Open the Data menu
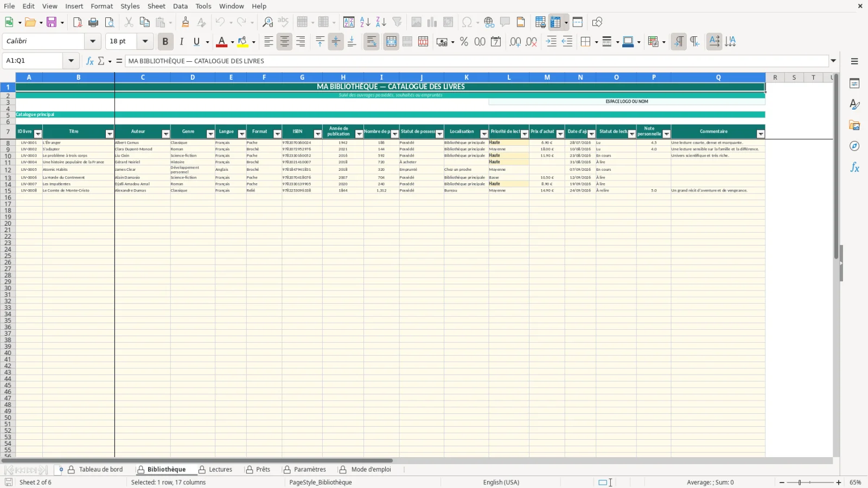 click(x=181, y=6)
